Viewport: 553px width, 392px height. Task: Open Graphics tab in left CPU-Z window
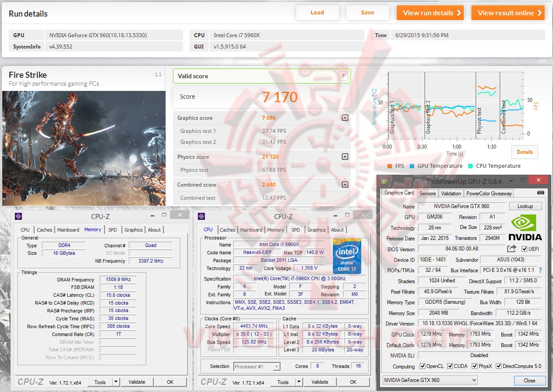click(133, 230)
